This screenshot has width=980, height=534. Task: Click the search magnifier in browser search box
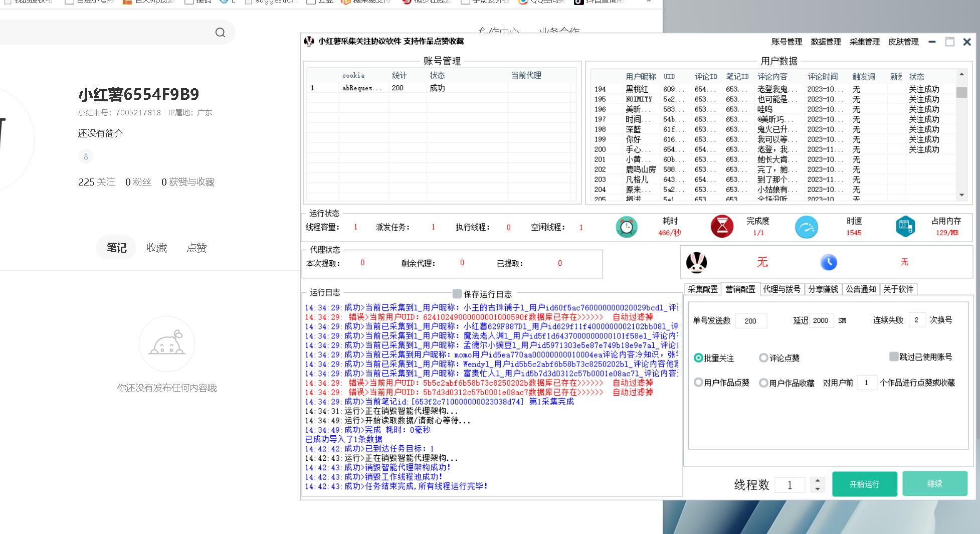pyautogui.click(x=220, y=33)
